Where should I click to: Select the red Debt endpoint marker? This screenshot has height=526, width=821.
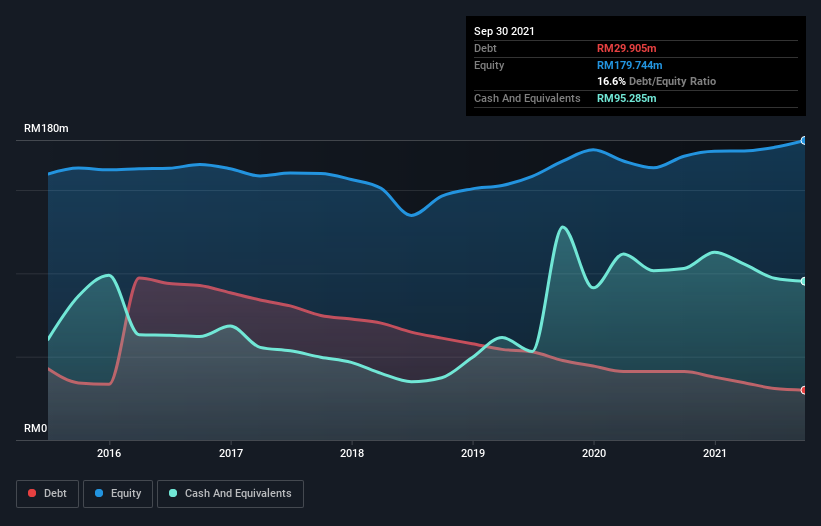(x=804, y=390)
